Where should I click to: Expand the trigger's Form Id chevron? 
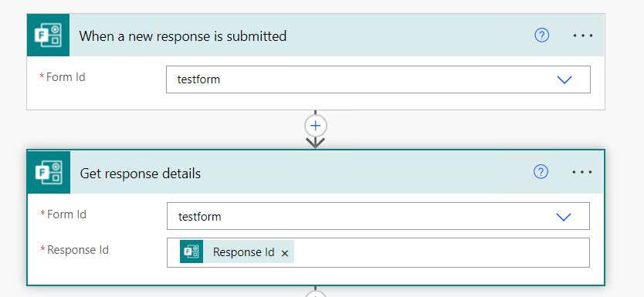coord(564,79)
